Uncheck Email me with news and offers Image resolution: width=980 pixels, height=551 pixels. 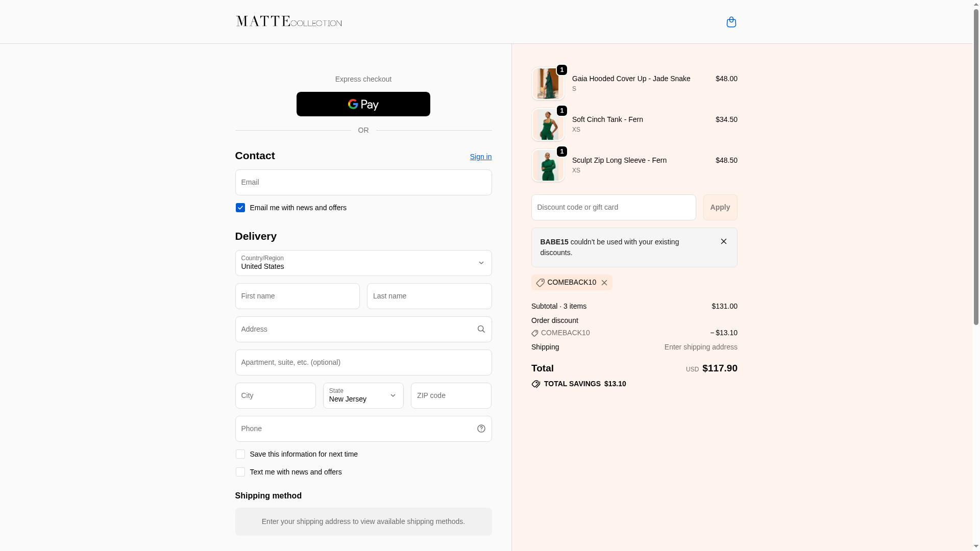point(240,208)
